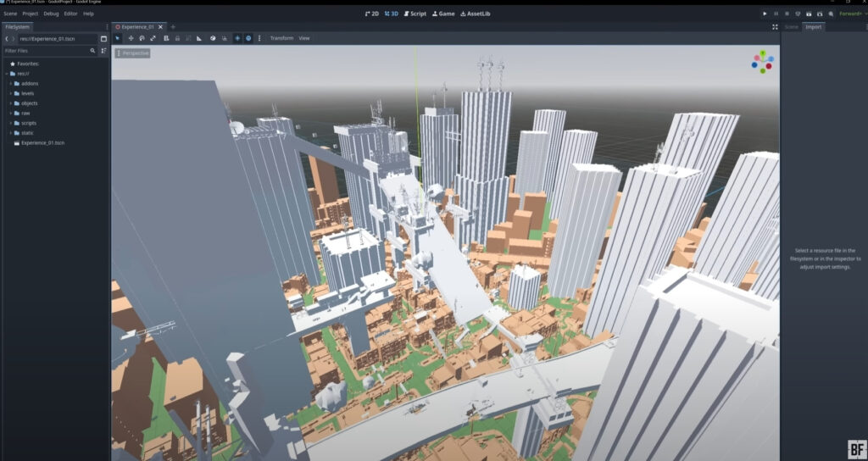Select the Move tool in viewport toolbar
868x461 pixels.
click(x=130, y=38)
